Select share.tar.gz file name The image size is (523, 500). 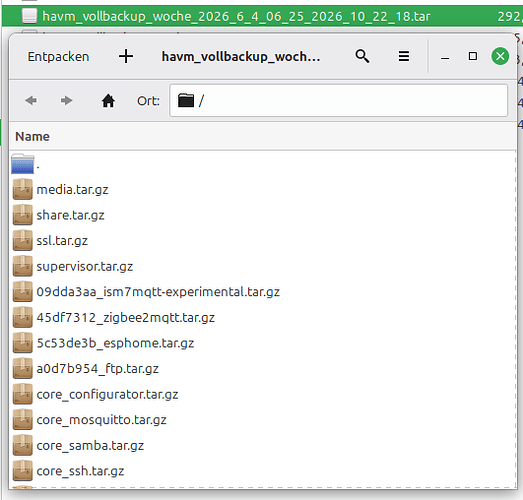[70, 215]
